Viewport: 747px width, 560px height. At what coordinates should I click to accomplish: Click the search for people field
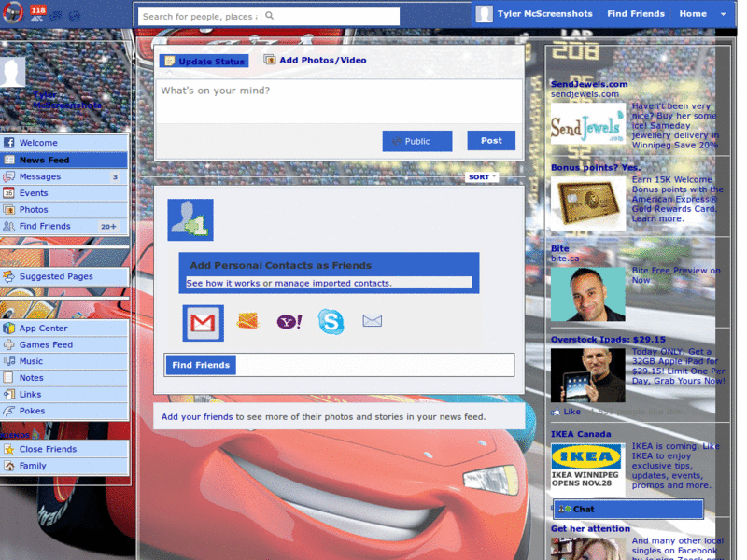pyautogui.click(x=200, y=16)
